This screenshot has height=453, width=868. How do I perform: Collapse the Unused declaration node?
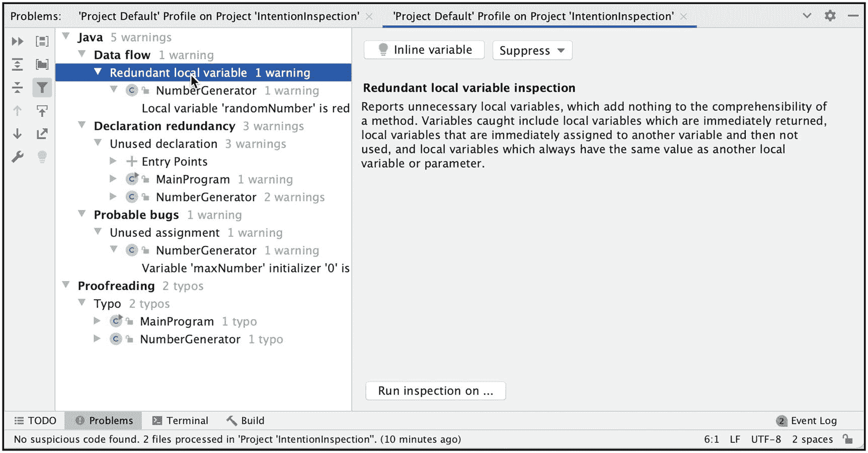coord(98,143)
